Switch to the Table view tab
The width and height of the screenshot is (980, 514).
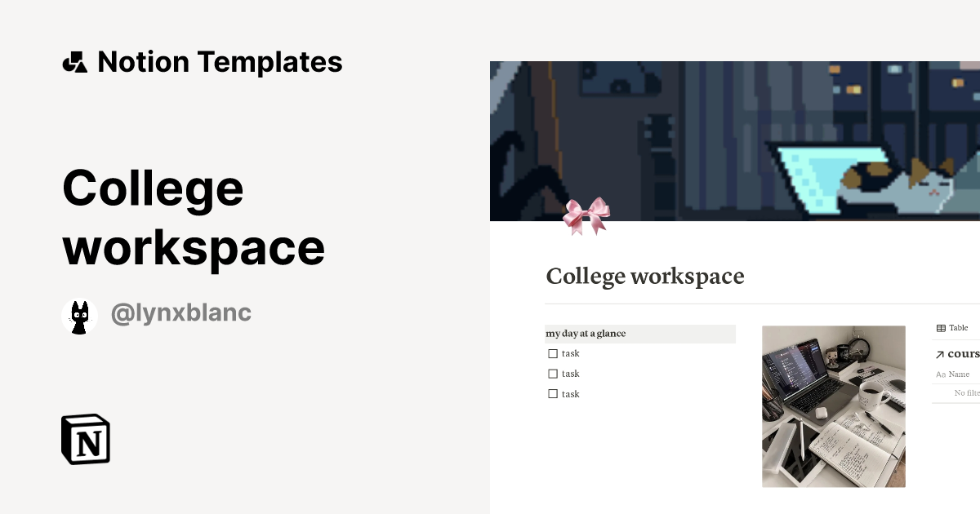click(x=952, y=327)
